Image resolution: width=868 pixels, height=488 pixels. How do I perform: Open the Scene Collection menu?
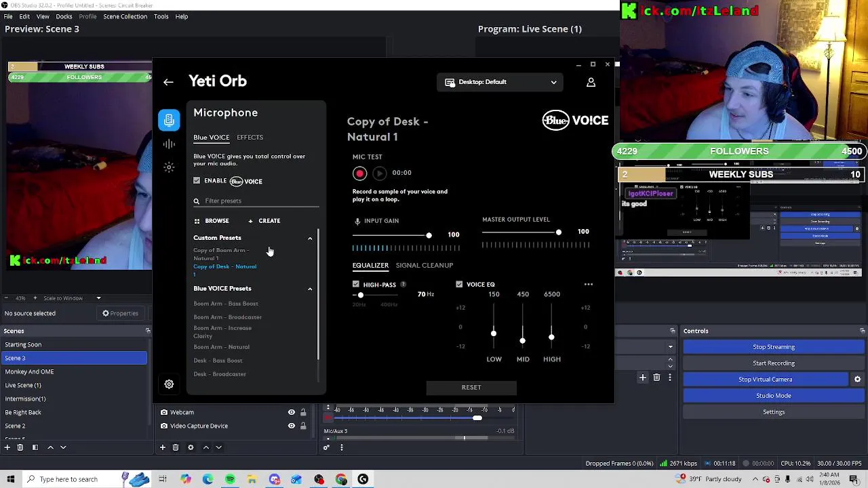125,16
